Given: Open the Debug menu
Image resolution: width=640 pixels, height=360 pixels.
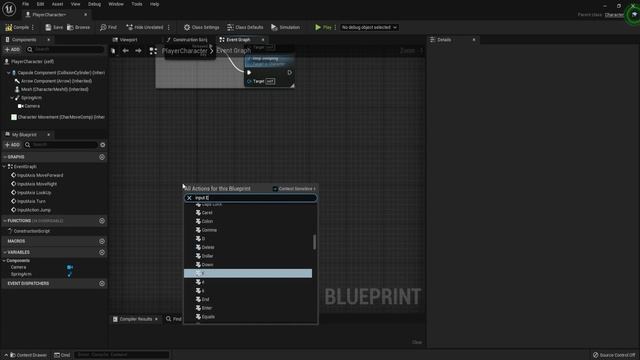Looking at the screenshot, I should click(x=94, y=4).
